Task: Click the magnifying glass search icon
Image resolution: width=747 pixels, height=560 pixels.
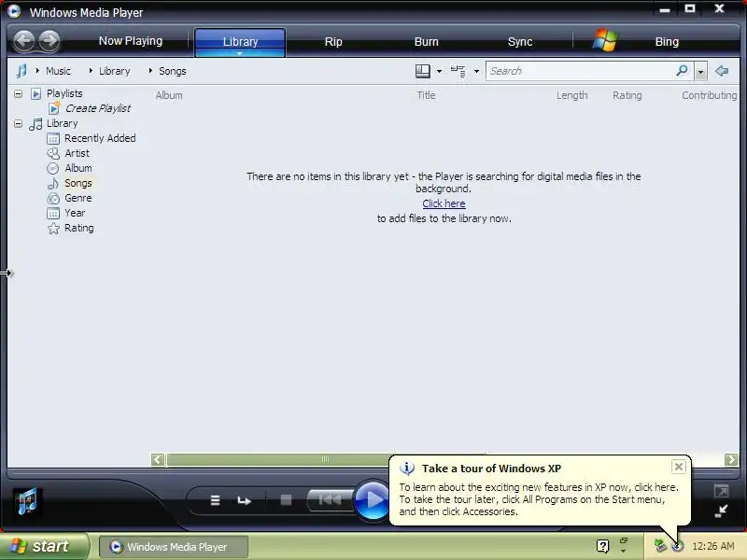Action: tap(683, 71)
